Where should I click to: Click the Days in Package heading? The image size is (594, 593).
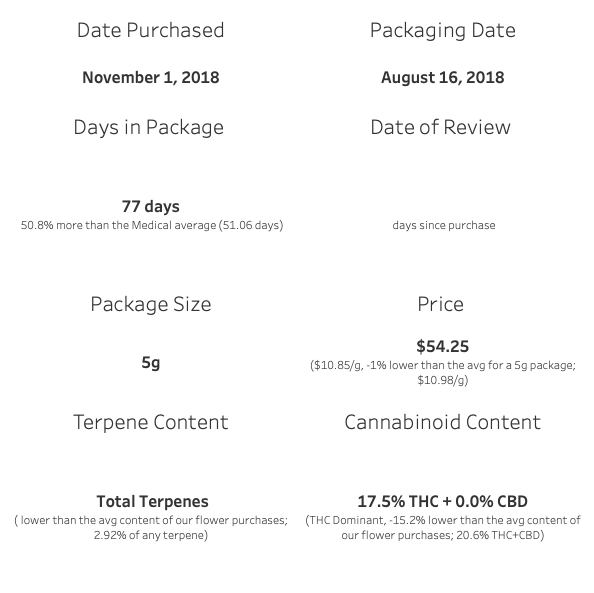(148, 128)
